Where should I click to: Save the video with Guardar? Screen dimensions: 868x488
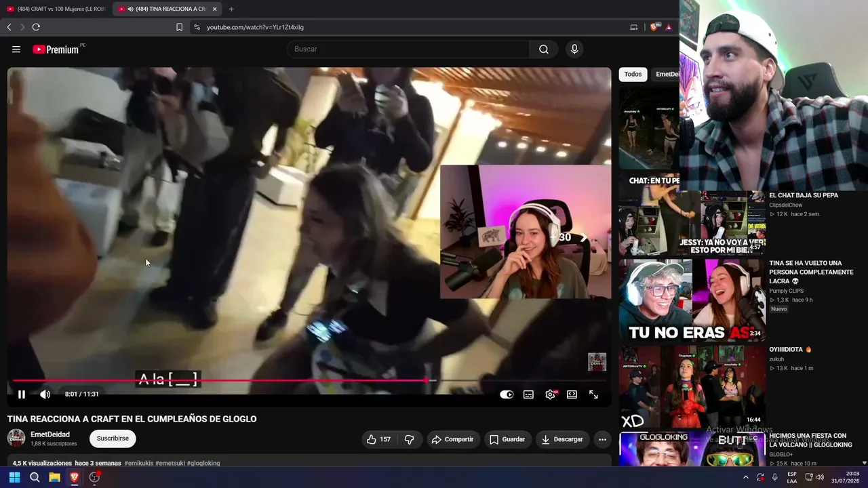click(507, 439)
